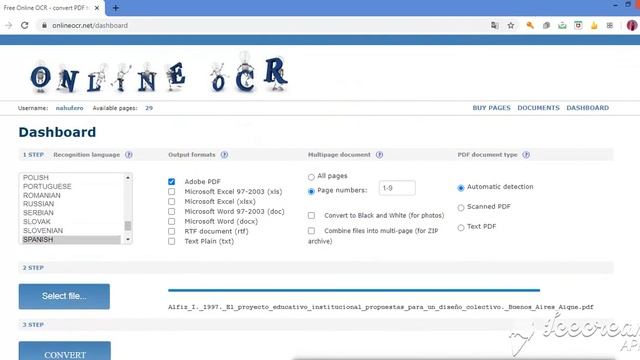Open the DASHBOARD link
Viewport: 640px width, 360px height.
[x=587, y=108]
